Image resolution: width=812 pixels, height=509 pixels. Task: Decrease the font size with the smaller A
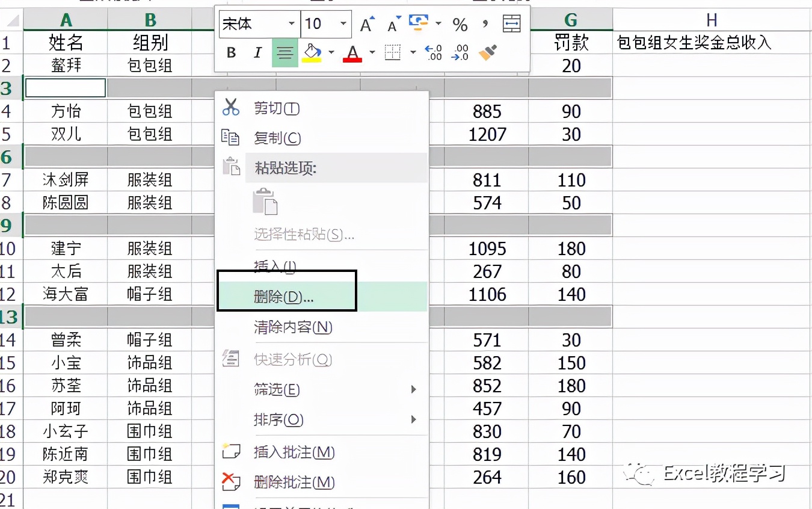point(394,25)
